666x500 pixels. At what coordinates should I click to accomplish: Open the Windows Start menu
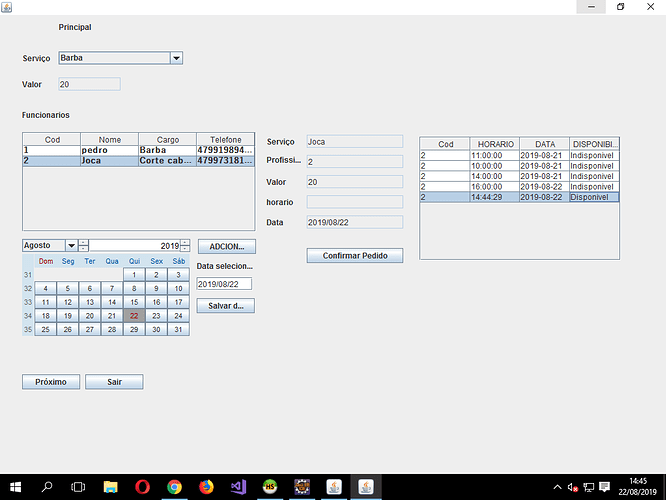15,487
